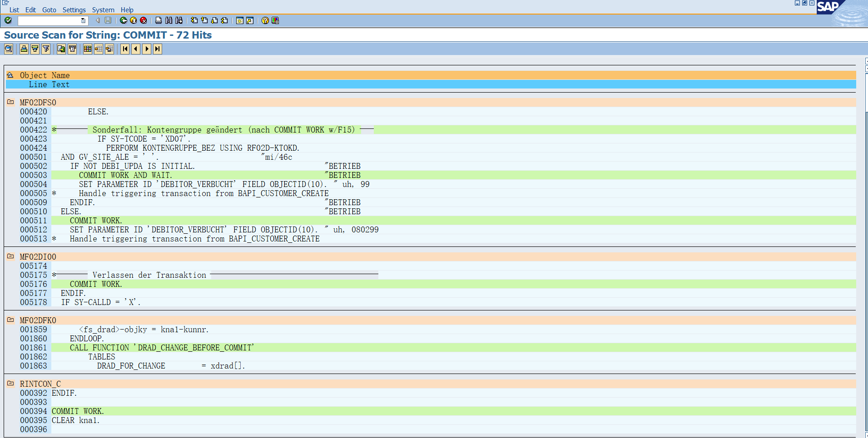The image size is (868, 438).
Task: Create a new session via the sessions icon
Action: click(239, 20)
